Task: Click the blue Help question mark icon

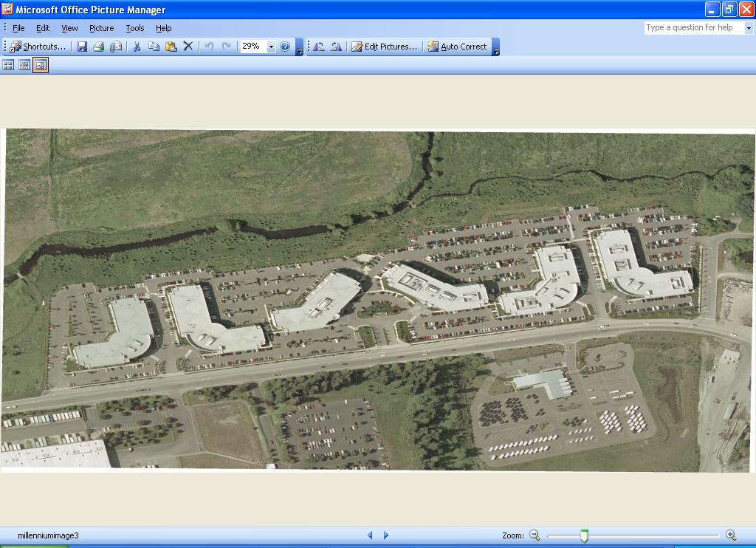Action: (x=285, y=47)
